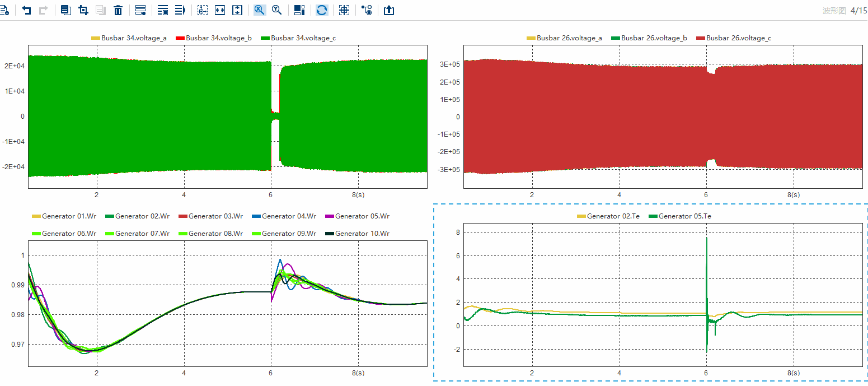This screenshot has height=386, width=868.
Task: Click the grid crosshair icon in toolbar
Action: (344, 10)
